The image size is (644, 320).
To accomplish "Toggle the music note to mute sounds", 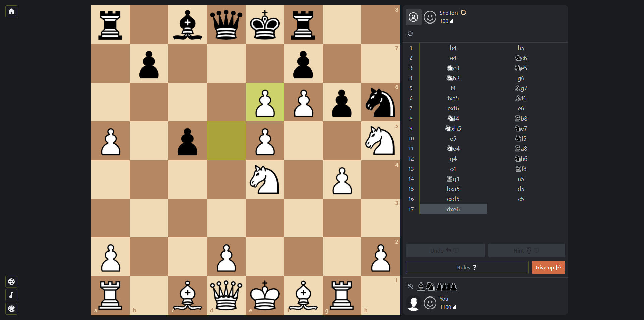I will (x=11, y=295).
